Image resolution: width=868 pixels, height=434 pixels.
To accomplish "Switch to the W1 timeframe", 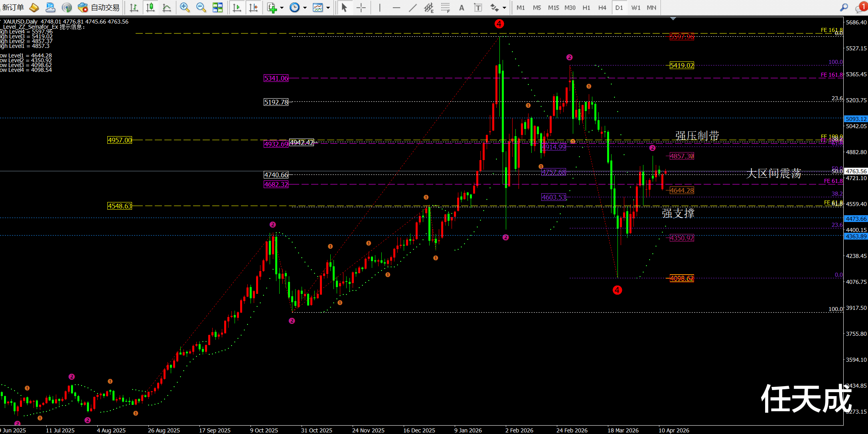I will click(x=635, y=8).
